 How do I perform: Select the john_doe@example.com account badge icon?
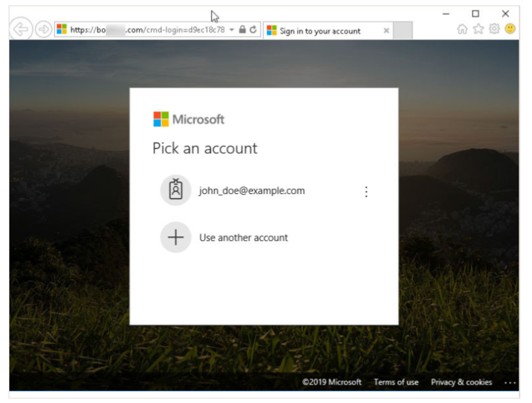[176, 190]
